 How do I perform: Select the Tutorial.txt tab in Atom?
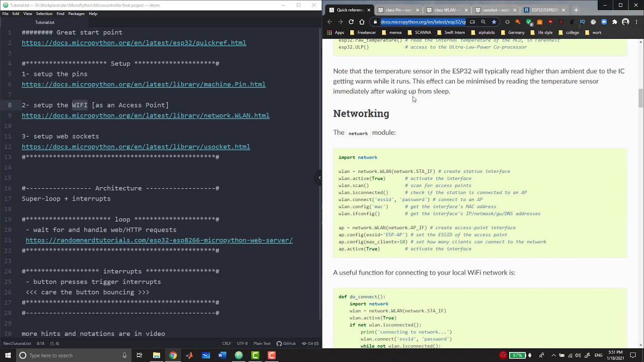[45, 22]
